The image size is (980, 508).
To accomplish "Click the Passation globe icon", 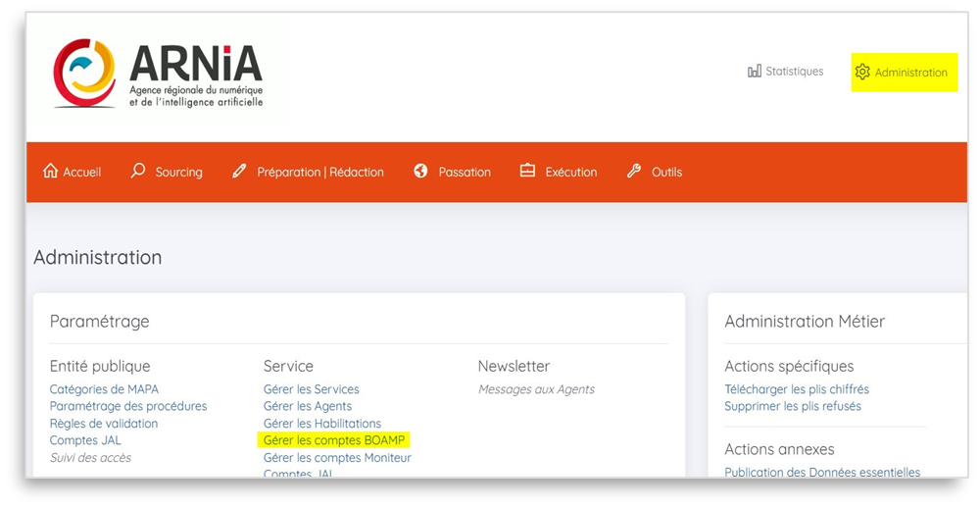I will (x=421, y=172).
